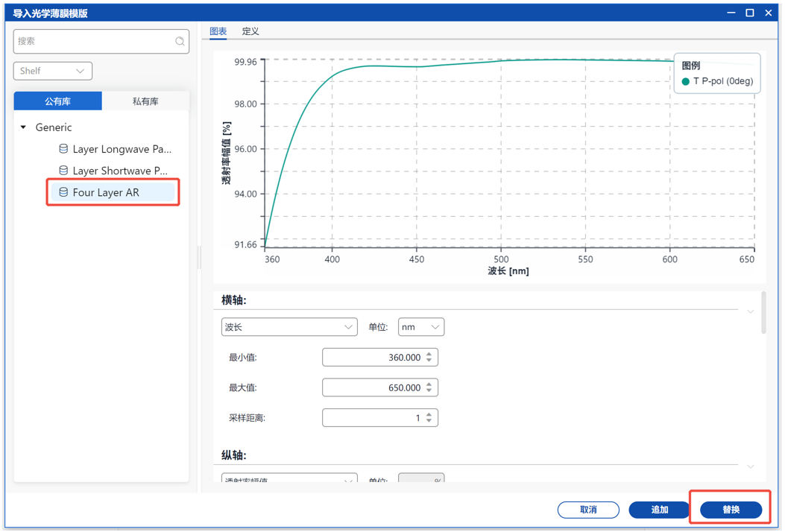Click the search magnifier icon
785x532 pixels.
coord(180,42)
